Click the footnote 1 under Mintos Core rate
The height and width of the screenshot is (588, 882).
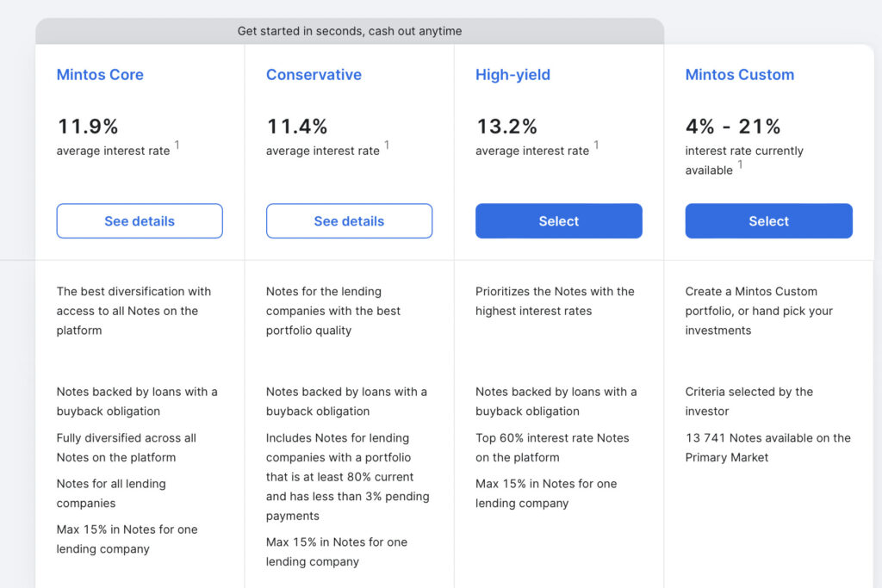[x=177, y=145]
